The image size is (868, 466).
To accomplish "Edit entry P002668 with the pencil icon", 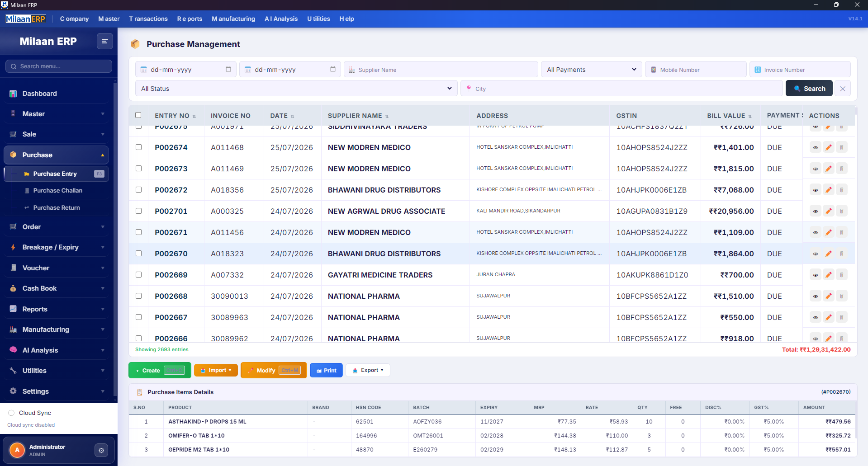I will 828,296.
